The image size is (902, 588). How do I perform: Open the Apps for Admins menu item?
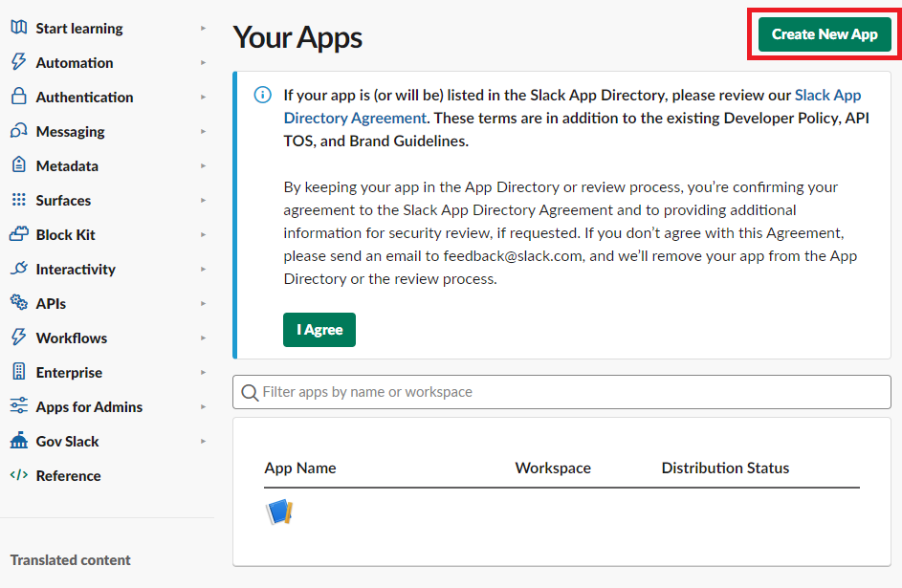(x=89, y=406)
